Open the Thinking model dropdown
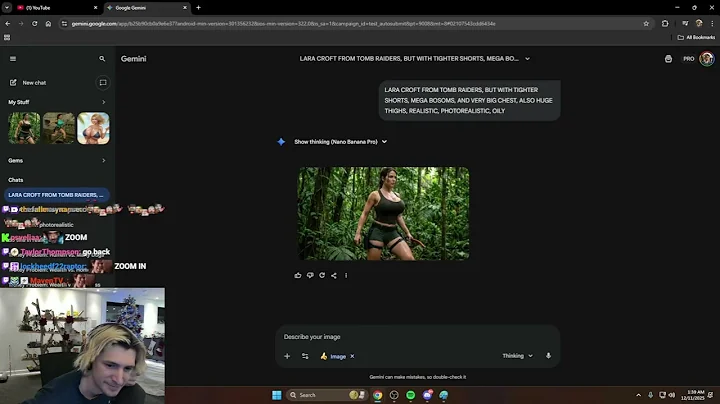The height and width of the screenshot is (404, 720). pyautogui.click(x=518, y=356)
